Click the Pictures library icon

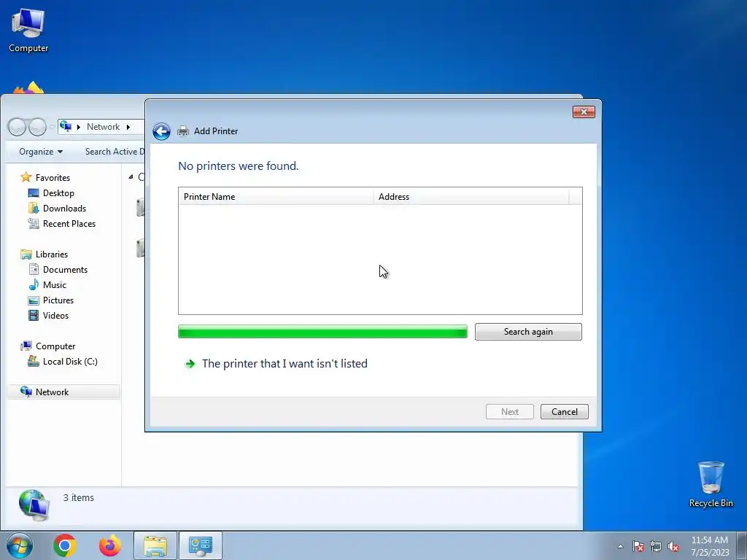34,300
